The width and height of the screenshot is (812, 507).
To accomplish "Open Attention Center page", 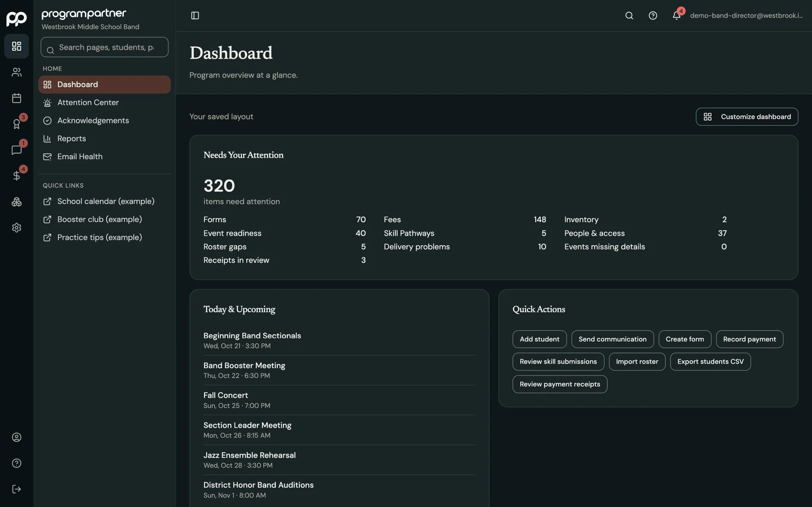I will tap(104, 102).
